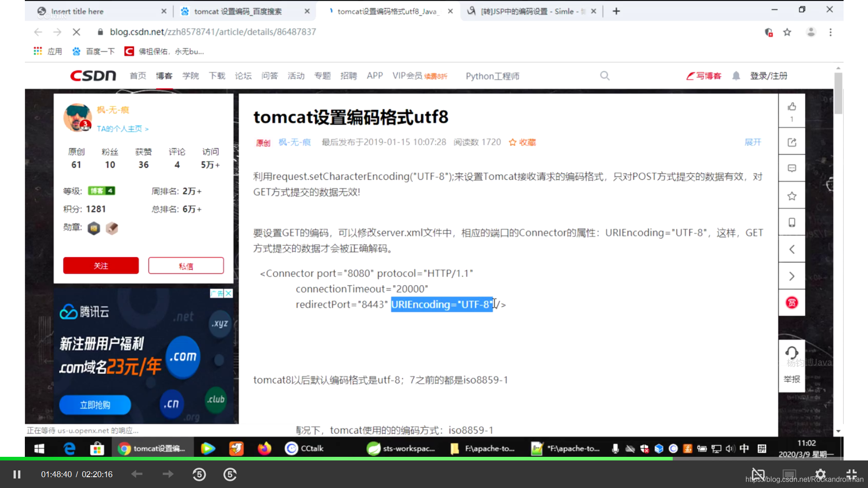Open 下载 in CSDN navigation
Viewport: 868px width, 488px height.
(x=217, y=76)
